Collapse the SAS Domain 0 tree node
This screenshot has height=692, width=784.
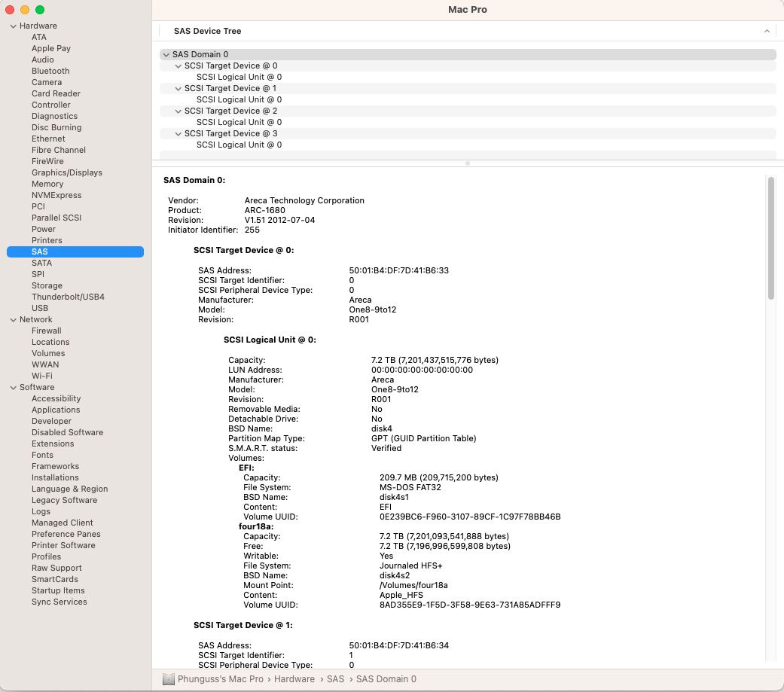point(166,54)
